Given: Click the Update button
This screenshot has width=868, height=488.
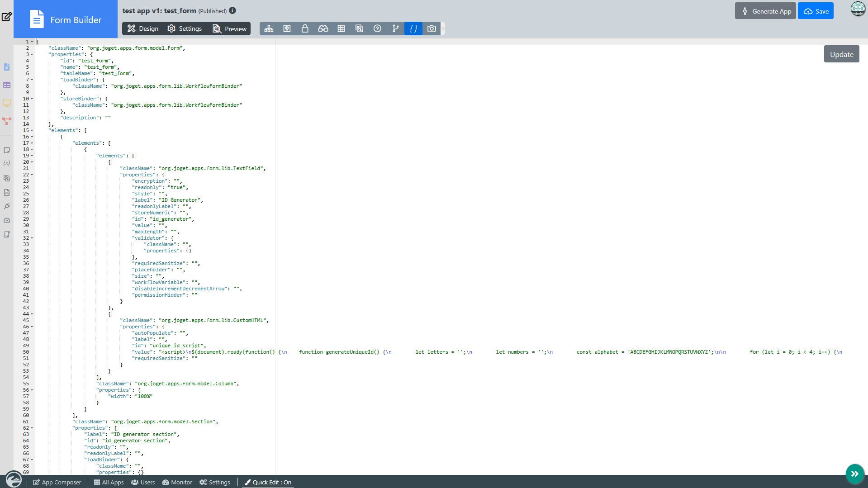Looking at the screenshot, I should 841,54.
